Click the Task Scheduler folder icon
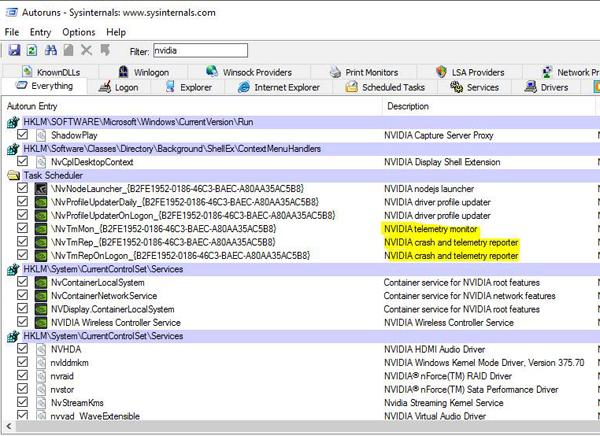This screenshot has height=436, width=600. click(x=13, y=176)
